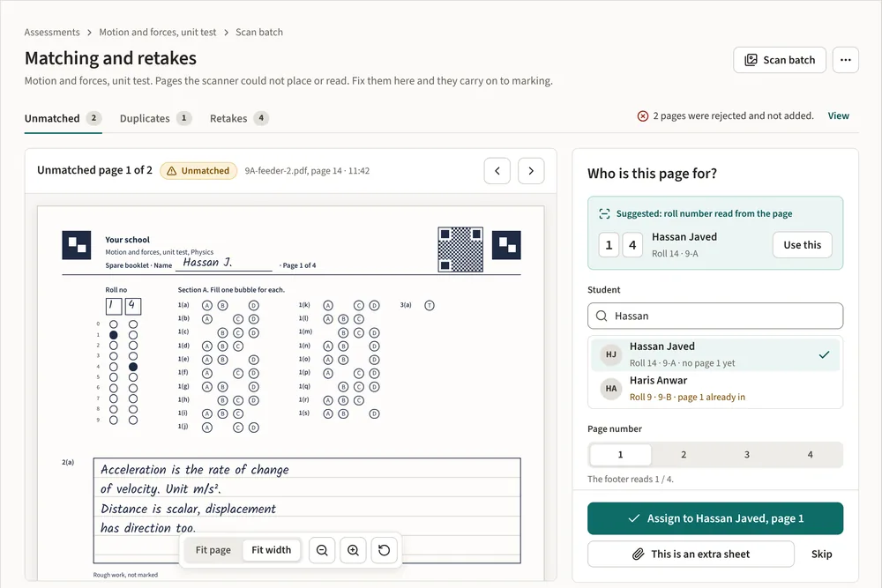Screen dimensions: 882x588
Task: Click the 'Page 1 of 4' label on sheet
Action: click(x=299, y=265)
